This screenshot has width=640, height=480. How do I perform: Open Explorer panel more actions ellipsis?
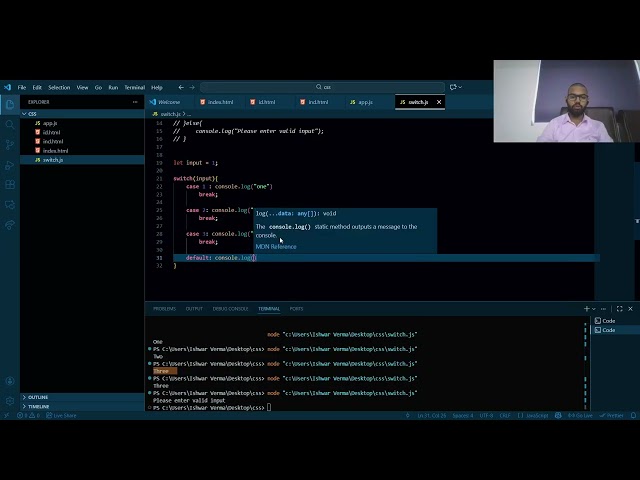(x=135, y=102)
